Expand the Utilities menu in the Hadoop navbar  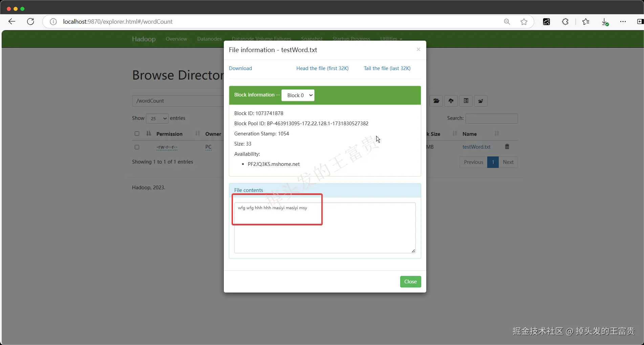[x=391, y=39]
